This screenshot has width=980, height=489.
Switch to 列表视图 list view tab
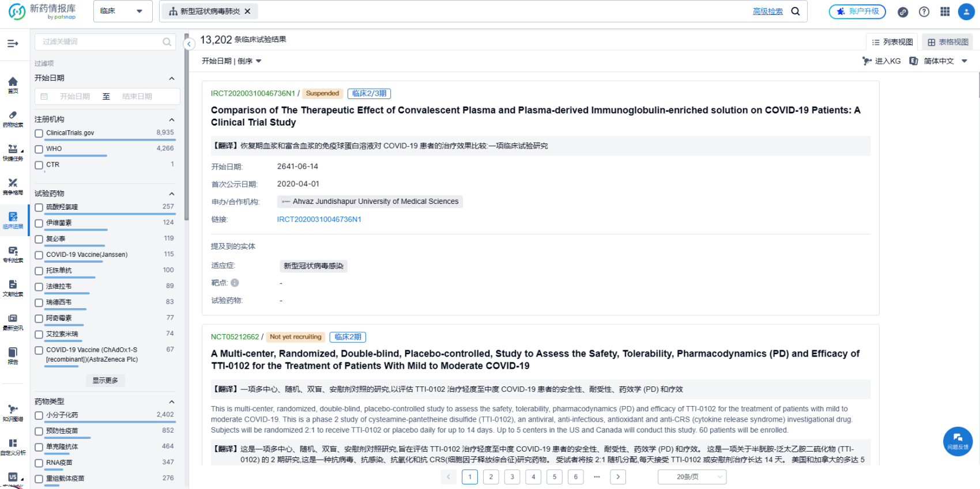[892, 42]
